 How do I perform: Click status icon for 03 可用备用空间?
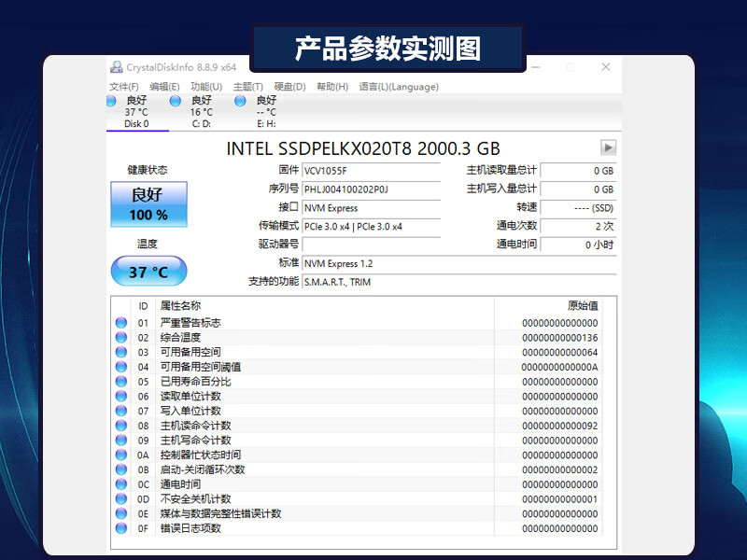pyautogui.click(x=121, y=352)
